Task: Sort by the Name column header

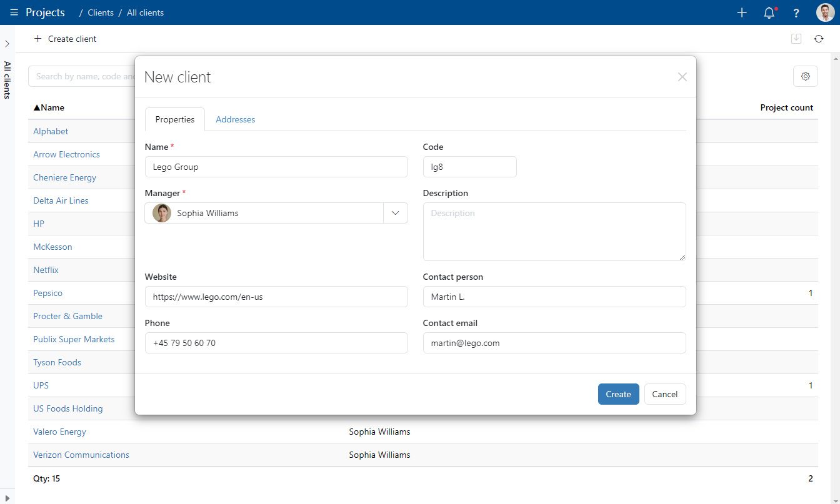Action: coord(49,107)
